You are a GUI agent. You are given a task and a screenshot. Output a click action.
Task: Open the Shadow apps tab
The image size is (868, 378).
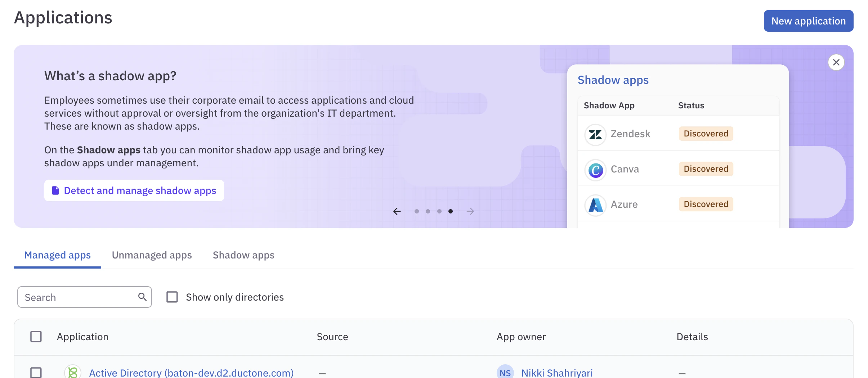point(243,255)
